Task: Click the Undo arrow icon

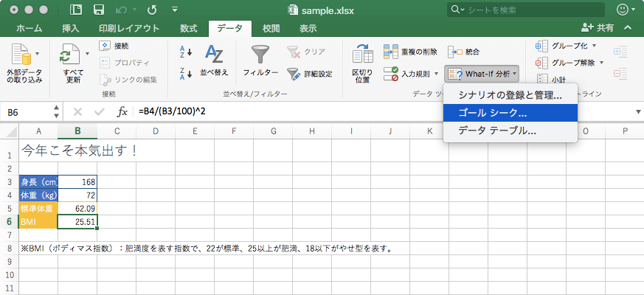Action: coord(121,10)
